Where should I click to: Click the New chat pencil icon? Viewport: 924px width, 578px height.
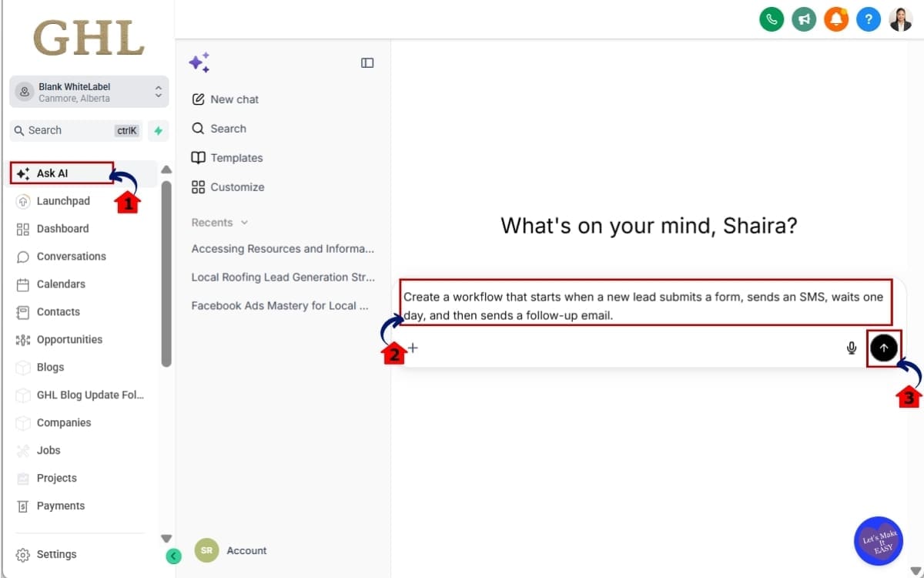click(x=198, y=99)
